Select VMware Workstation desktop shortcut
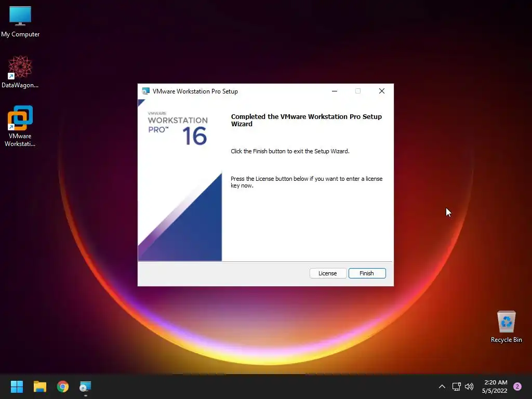532x399 pixels. pos(20,126)
